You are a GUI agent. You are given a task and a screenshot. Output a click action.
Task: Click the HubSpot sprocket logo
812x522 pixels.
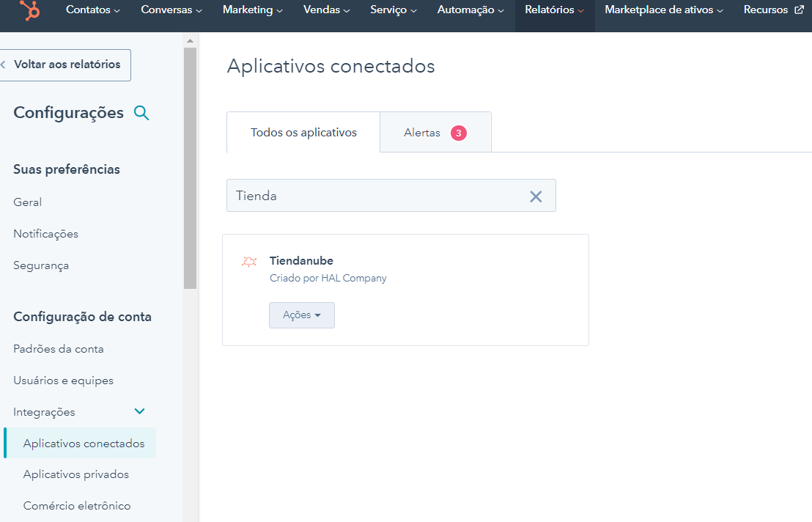tap(31, 11)
